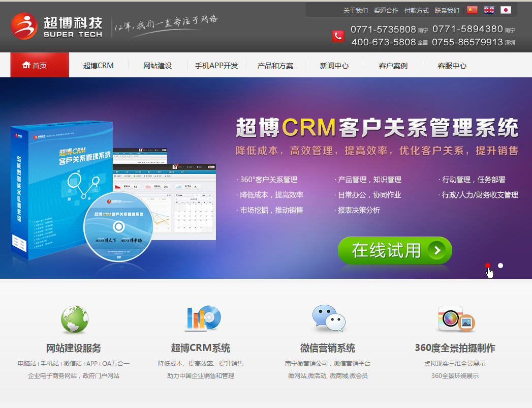Choose the Japanese flag language option
The height and width of the screenshot is (408, 532).
click(506, 10)
